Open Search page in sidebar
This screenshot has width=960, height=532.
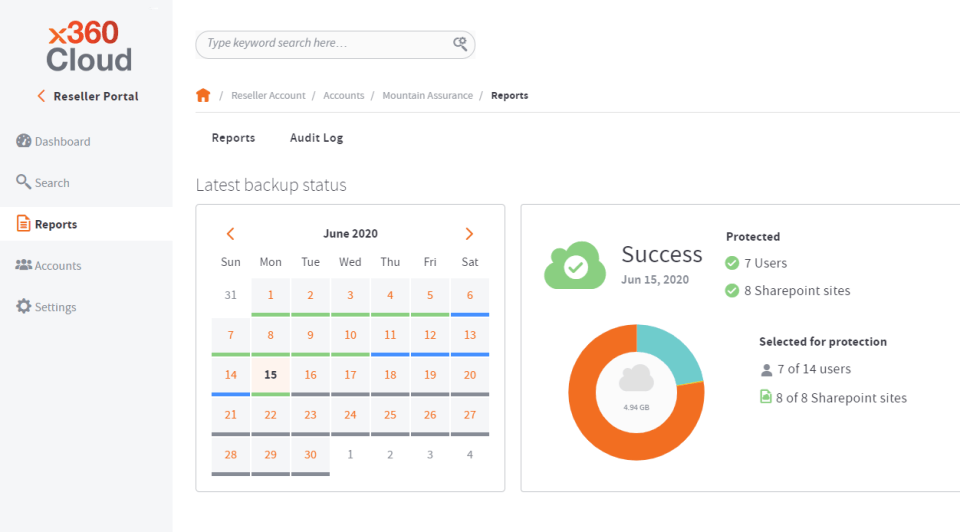click(x=43, y=182)
